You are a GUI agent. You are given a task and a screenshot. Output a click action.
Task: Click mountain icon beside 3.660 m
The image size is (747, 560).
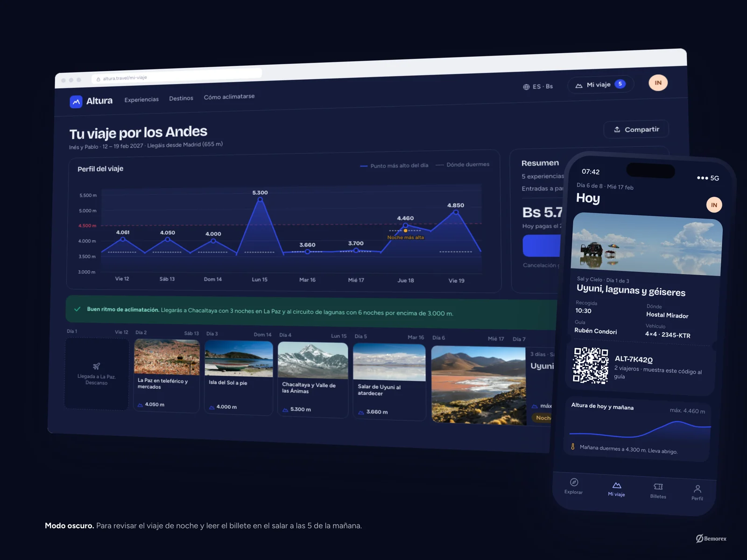(x=361, y=413)
